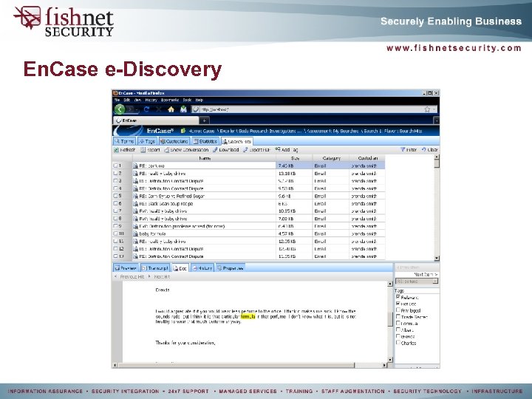Sort by the Custodian column header
Image resolution: width=532 pixels, height=399 pixels.
point(367,158)
